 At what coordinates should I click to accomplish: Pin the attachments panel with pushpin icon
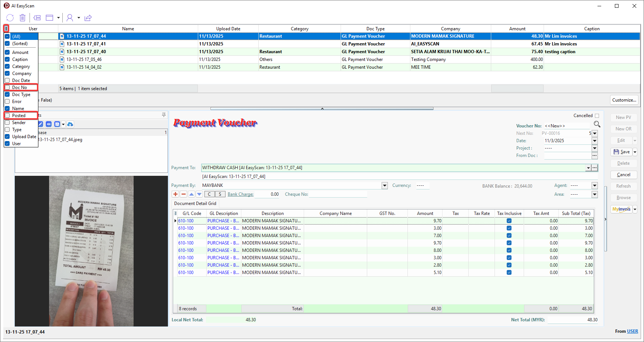[164, 115]
